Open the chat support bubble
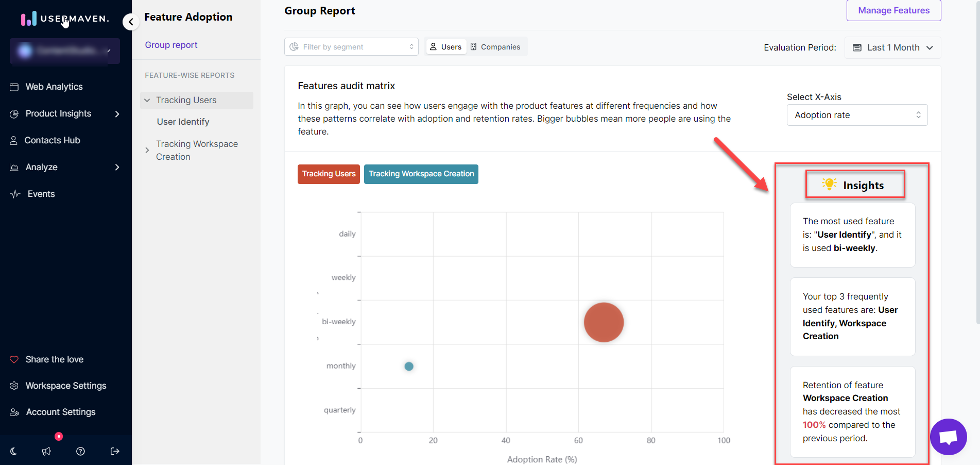Viewport: 980px width, 465px height. pos(949,437)
